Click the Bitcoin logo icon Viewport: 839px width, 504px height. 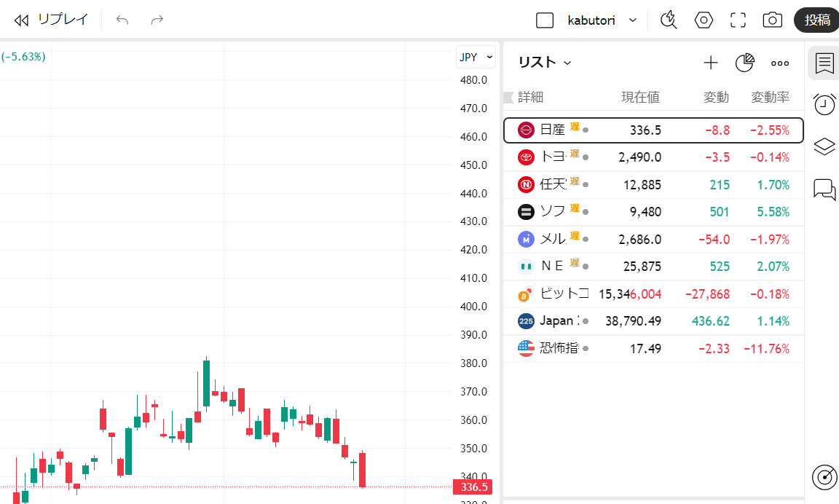(525, 294)
